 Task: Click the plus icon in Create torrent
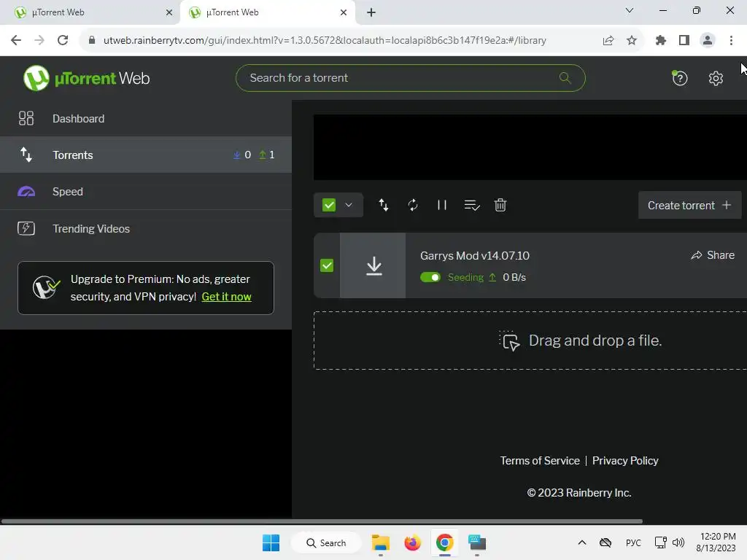tap(727, 205)
